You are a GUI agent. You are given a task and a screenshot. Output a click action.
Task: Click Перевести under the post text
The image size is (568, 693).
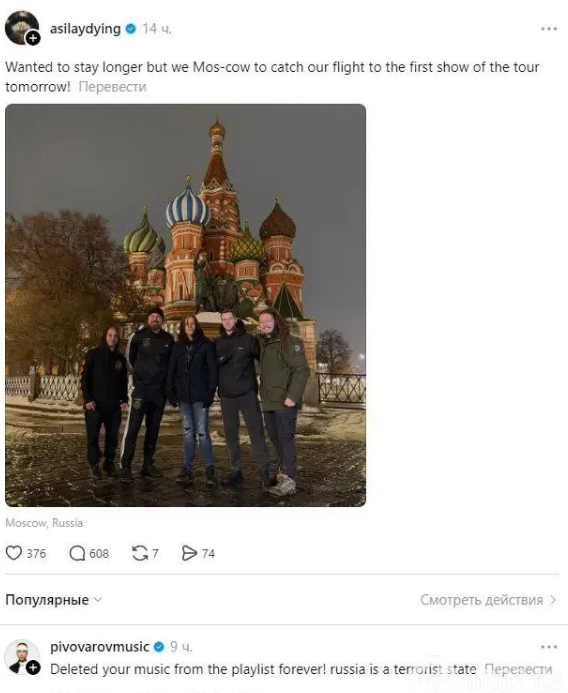tap(112, 87)
